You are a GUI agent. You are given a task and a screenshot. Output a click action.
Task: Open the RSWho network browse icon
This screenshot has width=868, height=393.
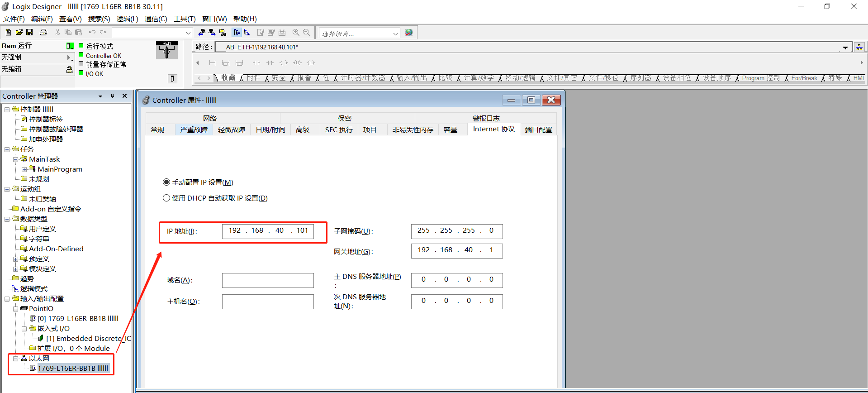(859, 47)
